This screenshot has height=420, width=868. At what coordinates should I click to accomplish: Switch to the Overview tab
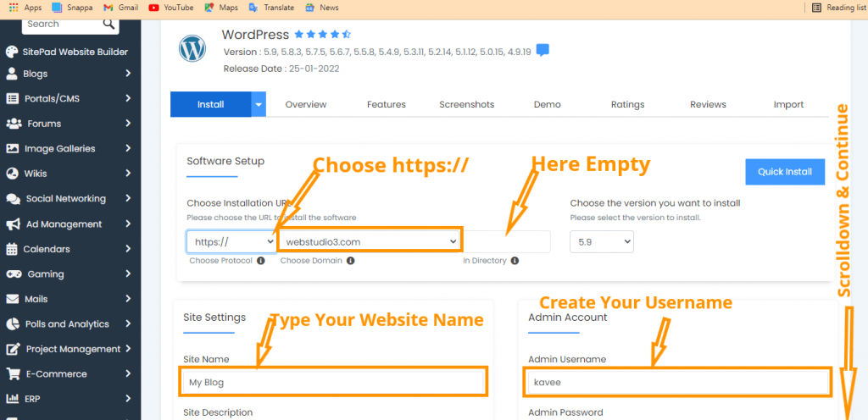pyautogui.click(x=305, y=104)
